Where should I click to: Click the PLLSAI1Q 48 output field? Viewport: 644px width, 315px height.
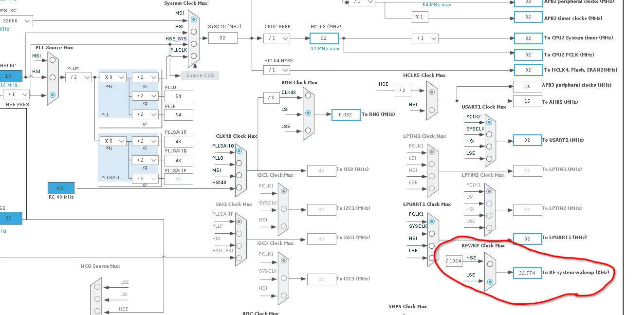point(179,160)
